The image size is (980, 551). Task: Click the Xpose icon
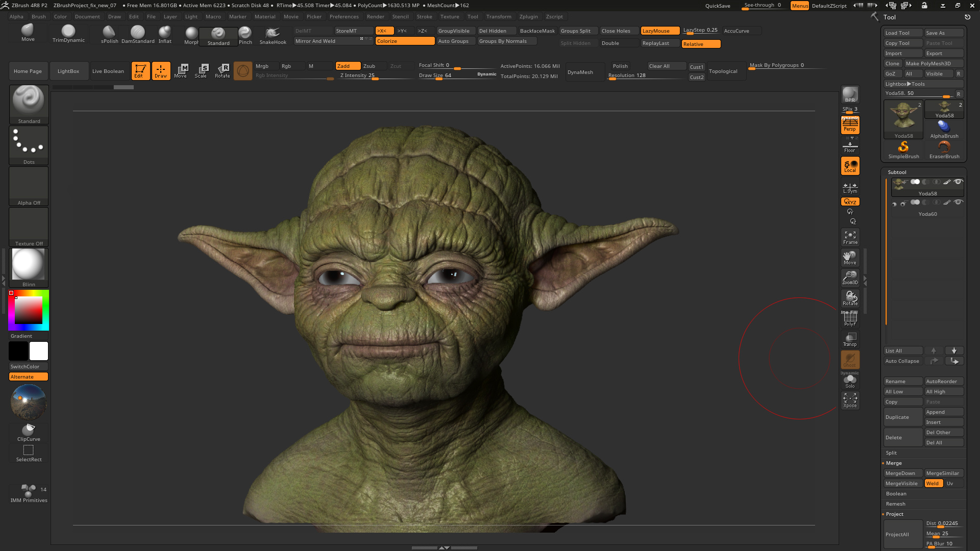point(850,400)
